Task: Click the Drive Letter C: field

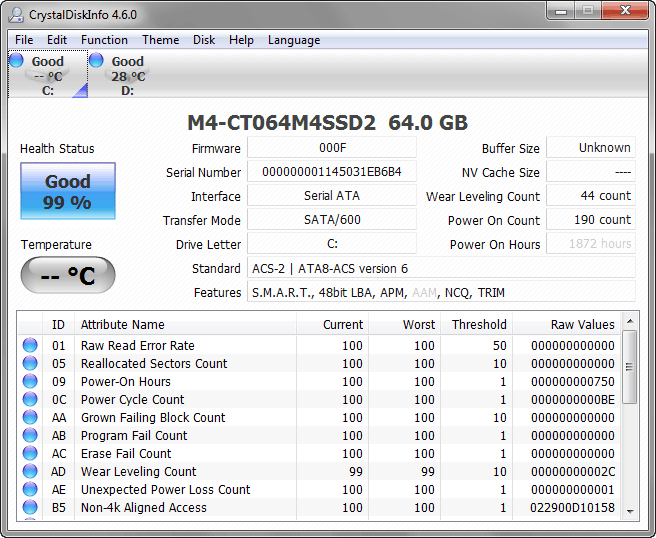Action: pyautogui.click(x=332, y=243)
